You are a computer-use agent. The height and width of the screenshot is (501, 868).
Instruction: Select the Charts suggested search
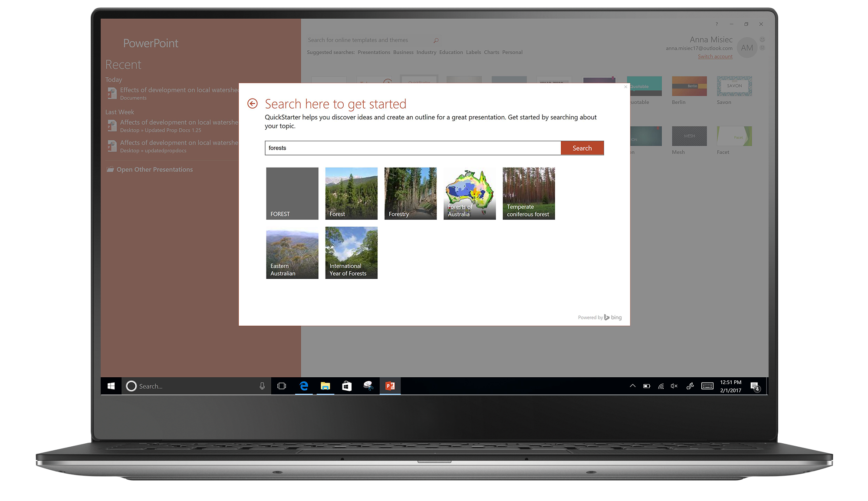[491, 52]
